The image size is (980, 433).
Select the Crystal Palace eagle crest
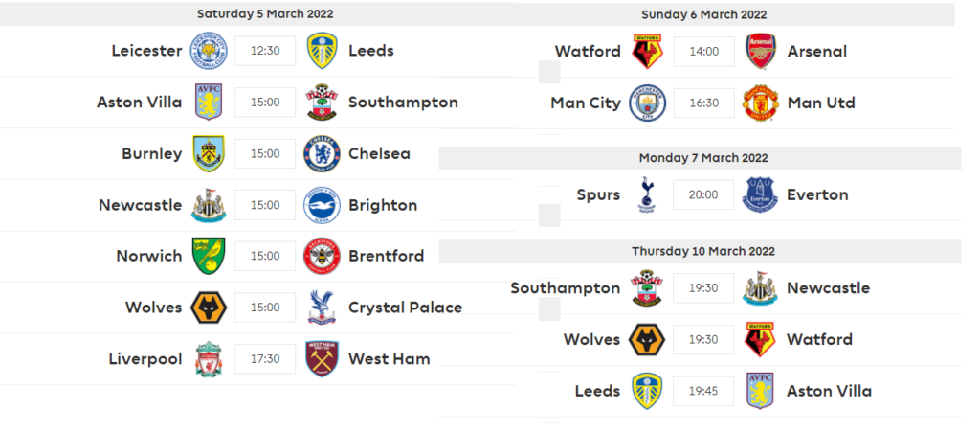tap(322, 308)
